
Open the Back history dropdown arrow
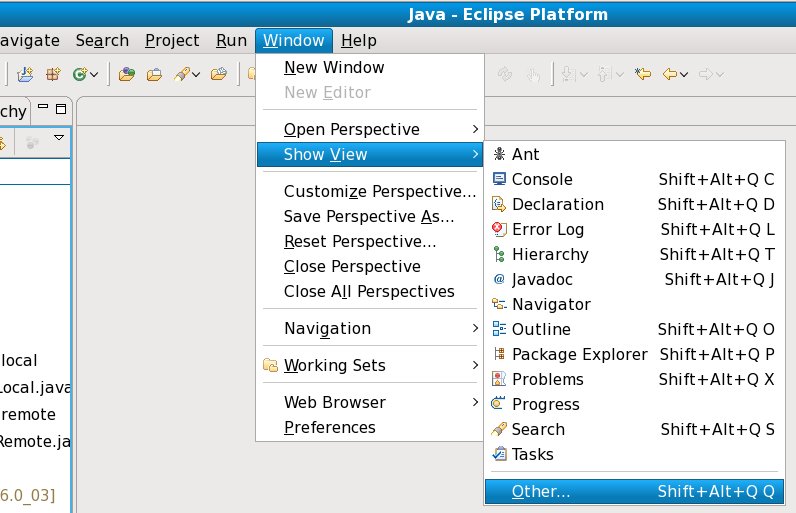686,74
